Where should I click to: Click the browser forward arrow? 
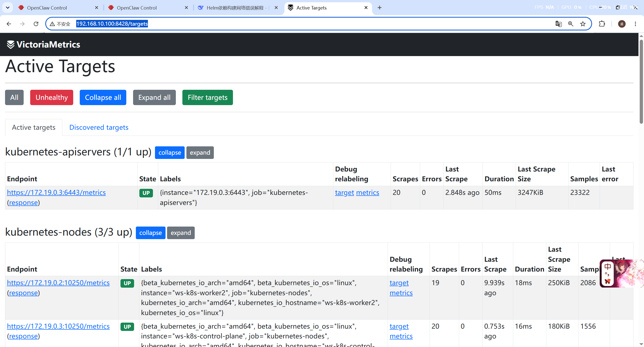pyautogui.click(x=22, y=24)
